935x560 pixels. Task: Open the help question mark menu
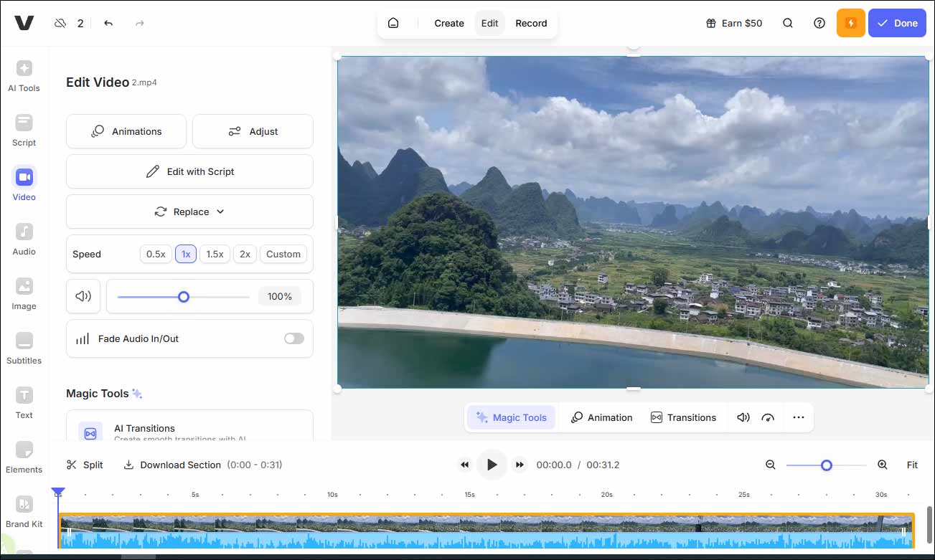(x=819, y=22)
